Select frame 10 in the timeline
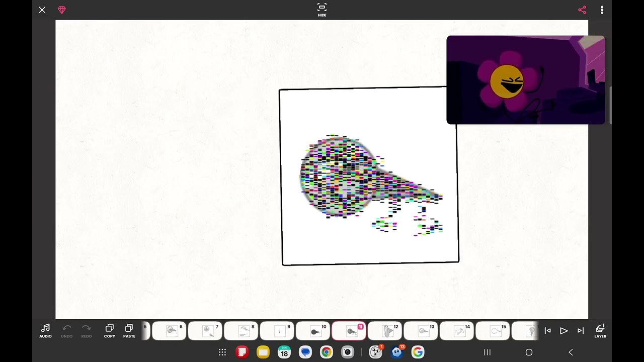Viewport: 644px width, 362px height. point(312,331)
